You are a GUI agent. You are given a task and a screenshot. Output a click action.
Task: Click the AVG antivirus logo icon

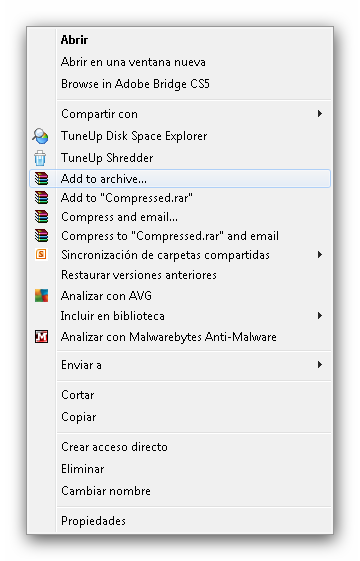(x=41, y=296)
